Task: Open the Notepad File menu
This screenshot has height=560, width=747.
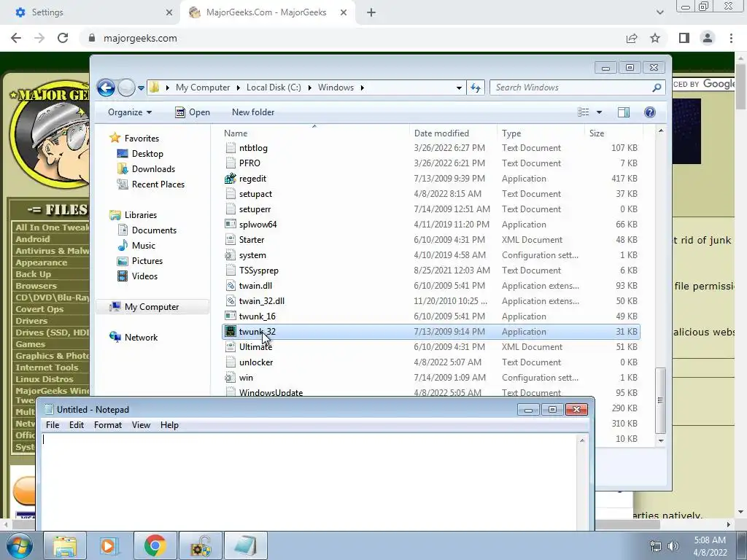Action: coord(53,425)
